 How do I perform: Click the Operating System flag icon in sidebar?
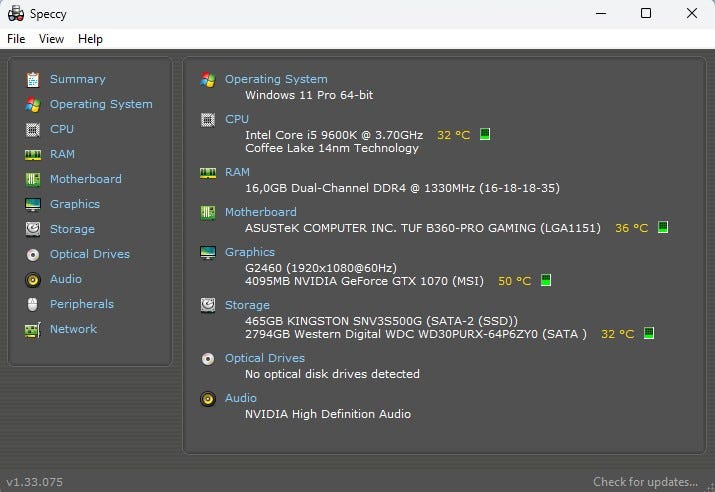pos(33,105)
